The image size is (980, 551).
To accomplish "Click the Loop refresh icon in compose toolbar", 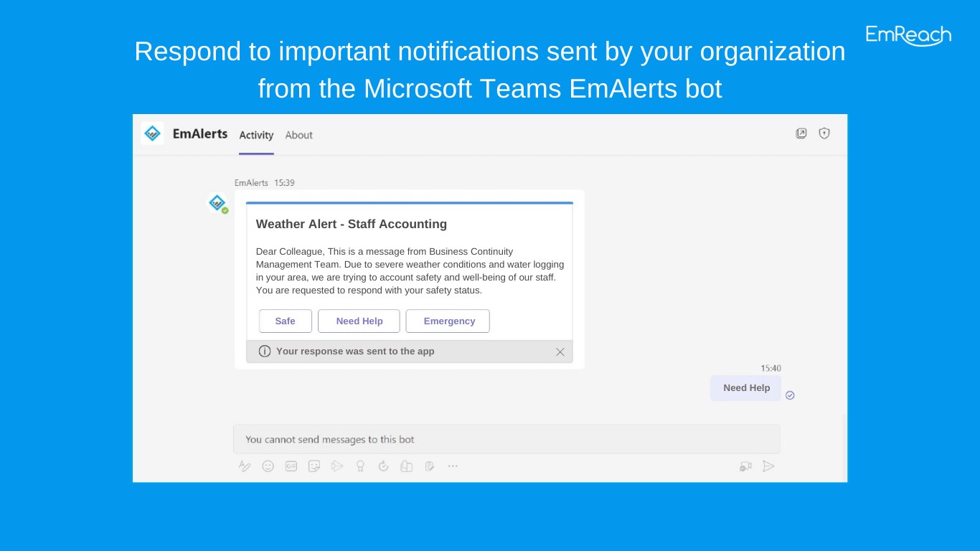I will tap(383, 466).
